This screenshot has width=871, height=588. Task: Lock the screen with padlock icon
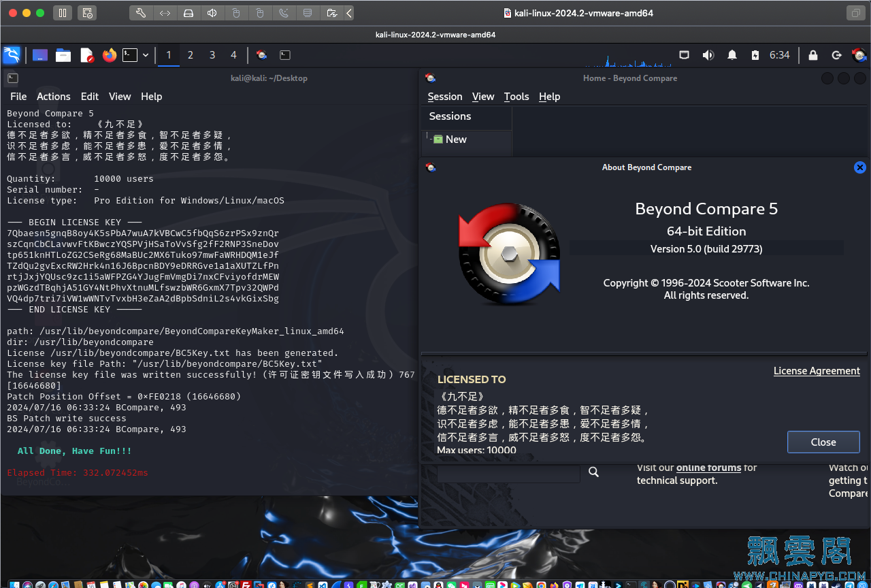(x=812, y=55)
